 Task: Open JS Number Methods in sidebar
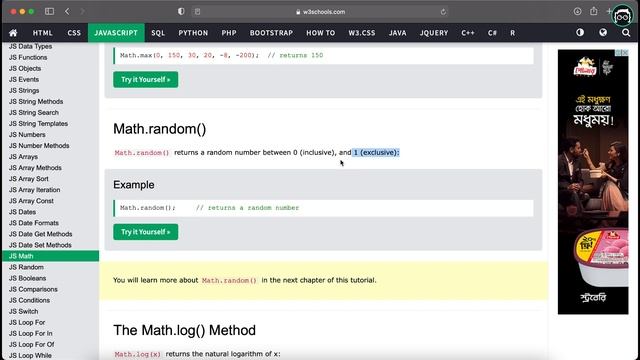coord(39,146)
